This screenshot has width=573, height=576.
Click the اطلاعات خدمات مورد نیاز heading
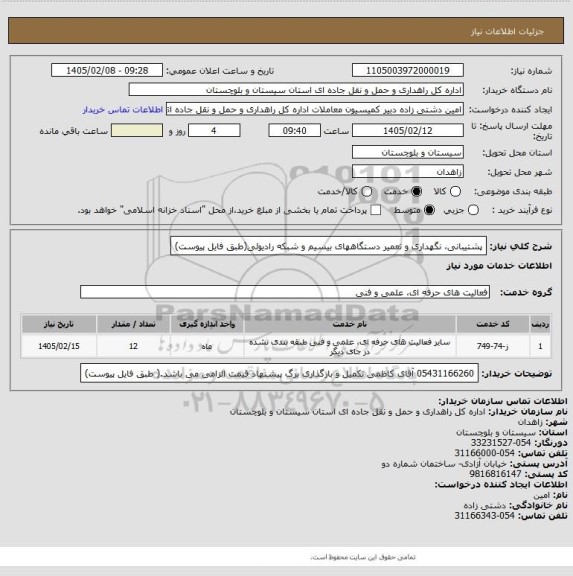click(x=499, y=266)
